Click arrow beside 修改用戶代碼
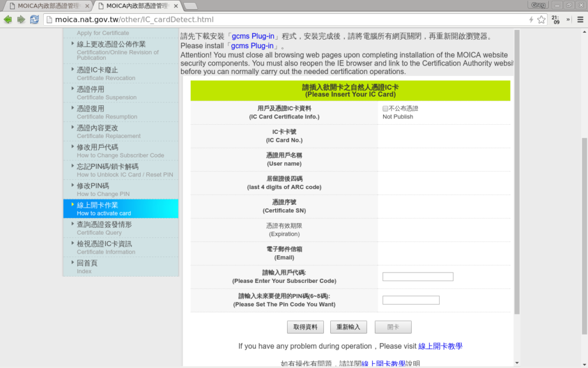 click(x=72, y=147)
